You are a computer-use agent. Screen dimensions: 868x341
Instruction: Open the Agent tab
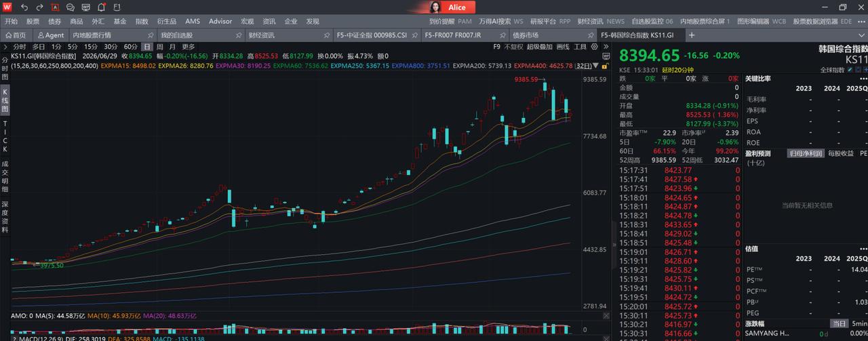[50, 35]
